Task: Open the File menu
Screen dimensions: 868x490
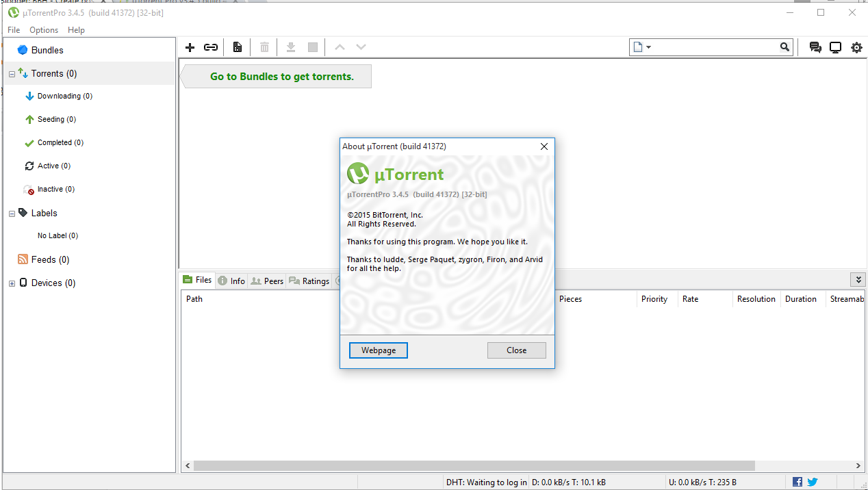Action: (x=14, y=30)
